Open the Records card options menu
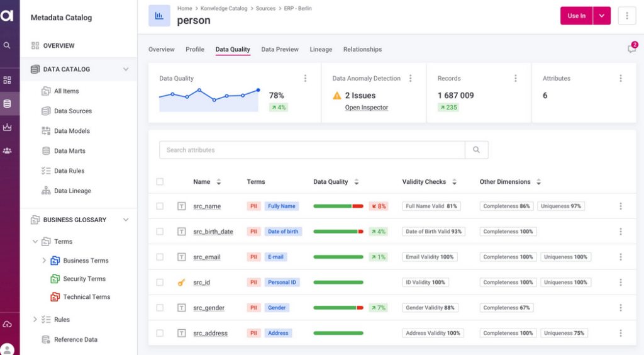The image size is (644, 355). point(516,78)
